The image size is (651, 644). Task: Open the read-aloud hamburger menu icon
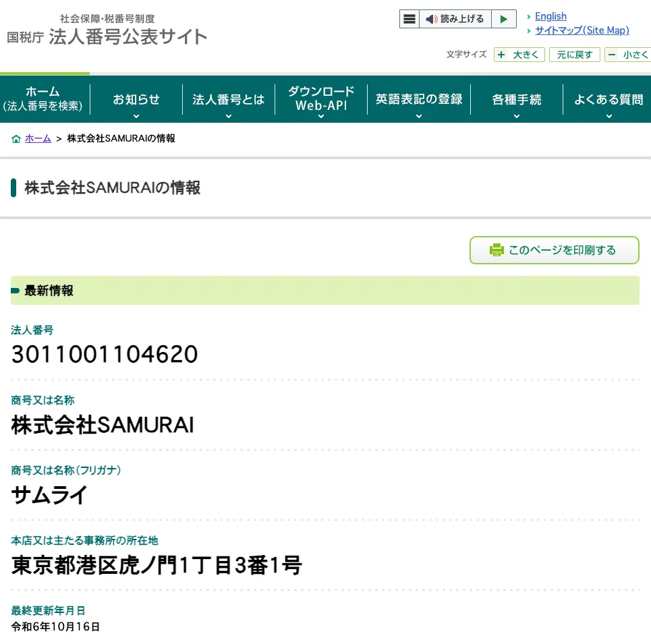tap(409, 19)
